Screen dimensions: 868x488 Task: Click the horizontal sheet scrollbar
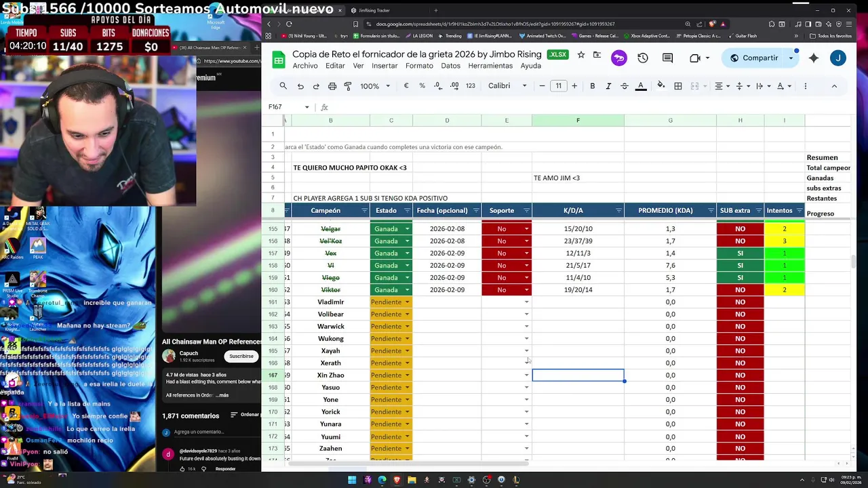(409, 464)
